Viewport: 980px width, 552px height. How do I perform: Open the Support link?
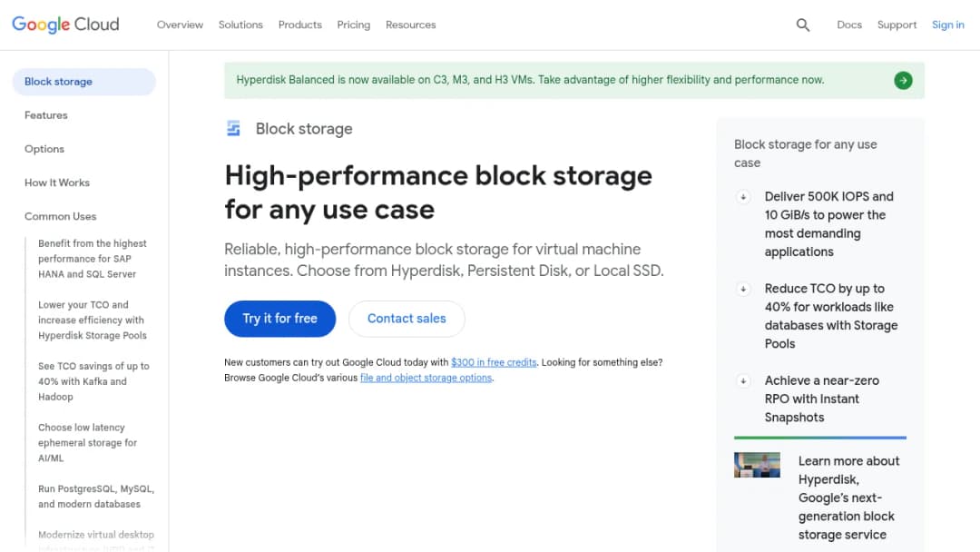897,25
